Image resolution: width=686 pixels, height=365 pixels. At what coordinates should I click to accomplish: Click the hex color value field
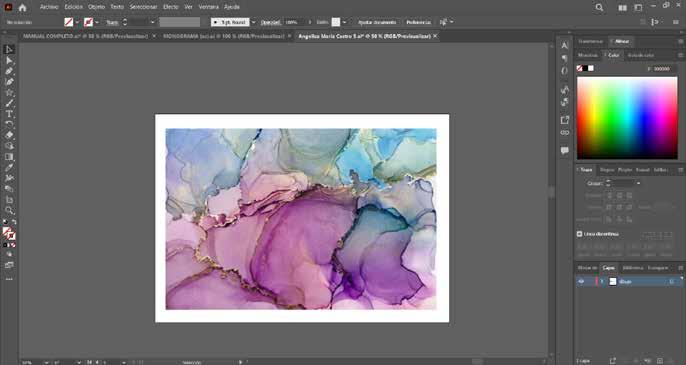coord(664,69)
